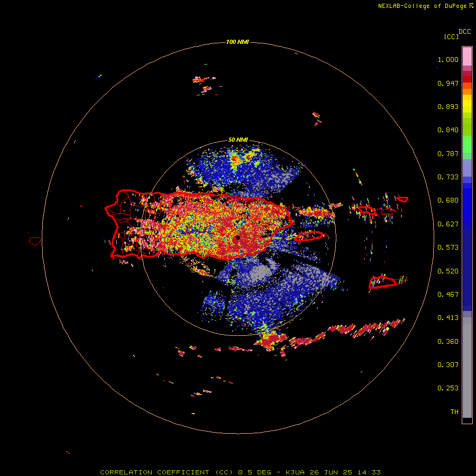The width and height of the screenshot is (476, 476).
Task: Click the 0.680 legend value
Action: pyautogui.click(x=448, y=200)
